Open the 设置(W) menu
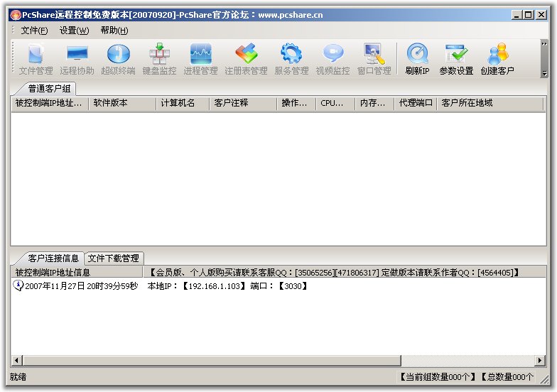Image resolution: width=557 pixels, height=392 pixels. 74,31
